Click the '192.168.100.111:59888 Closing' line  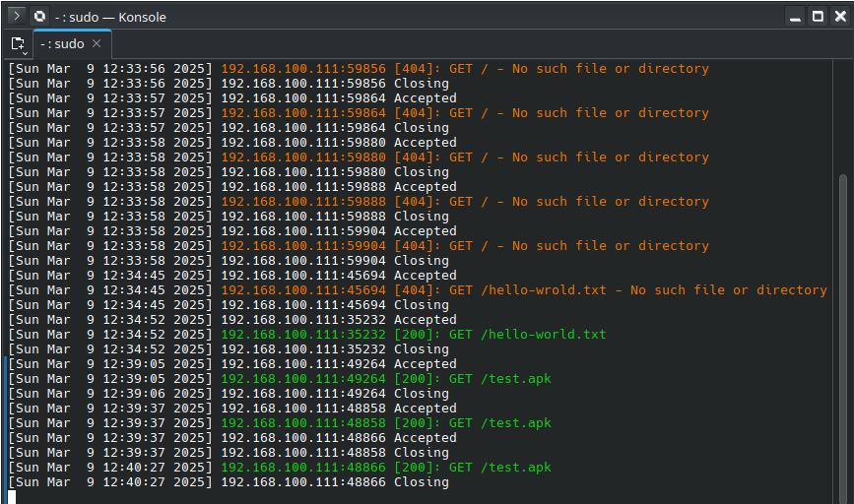pyautogui.click(x=229, y=217)
